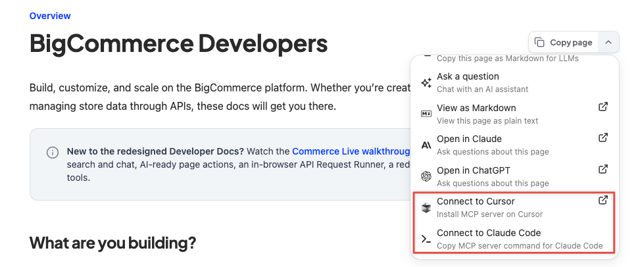Collapse the Copy page dropdown chevron

(608, 42)
